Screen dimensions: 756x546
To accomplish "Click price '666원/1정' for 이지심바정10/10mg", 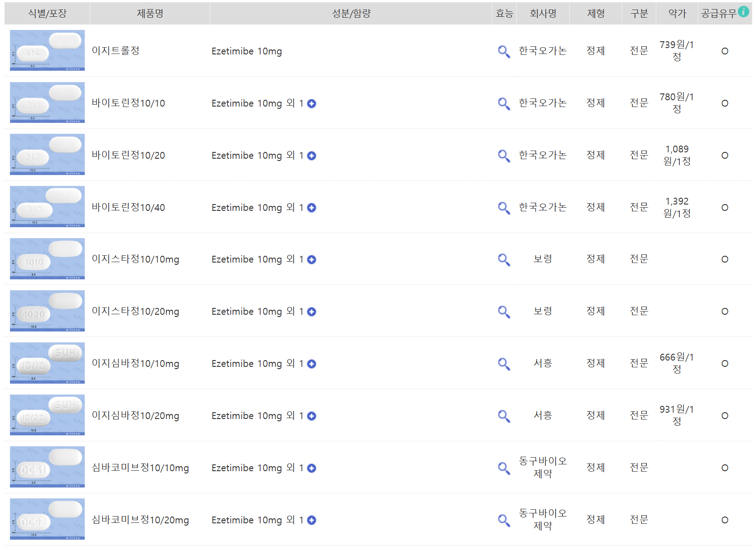I will [677, 363].
